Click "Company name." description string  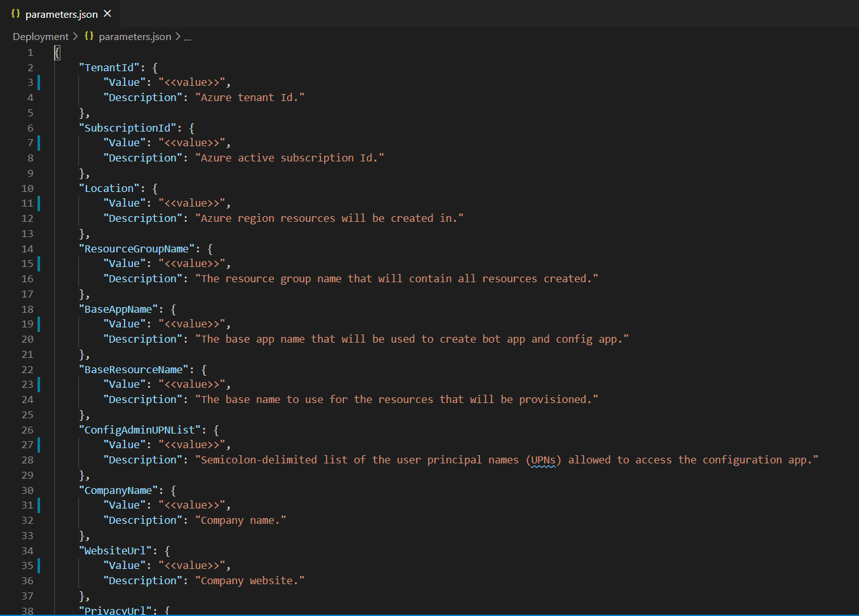point(241,520)
